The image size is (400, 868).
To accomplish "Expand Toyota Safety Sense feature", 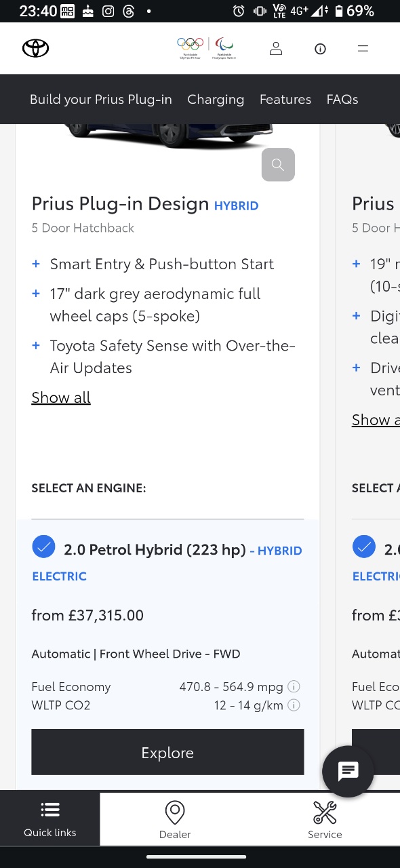I will [x=36, y=346].
